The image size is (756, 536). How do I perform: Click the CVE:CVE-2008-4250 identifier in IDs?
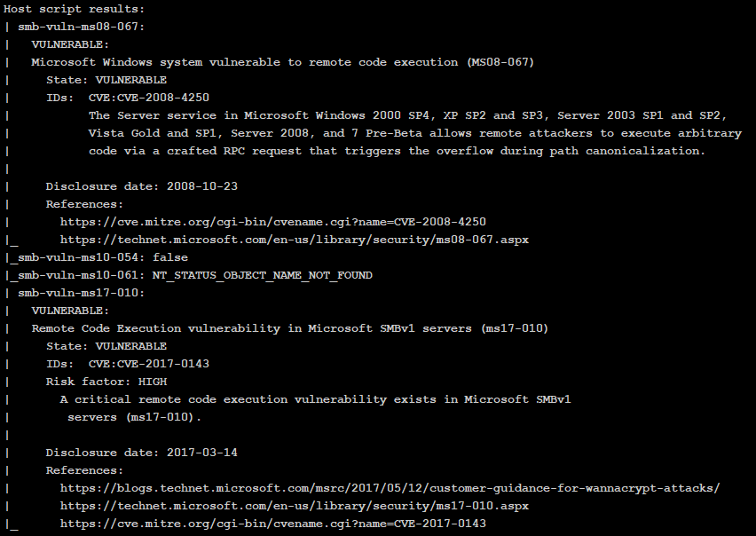pos(148,98)
